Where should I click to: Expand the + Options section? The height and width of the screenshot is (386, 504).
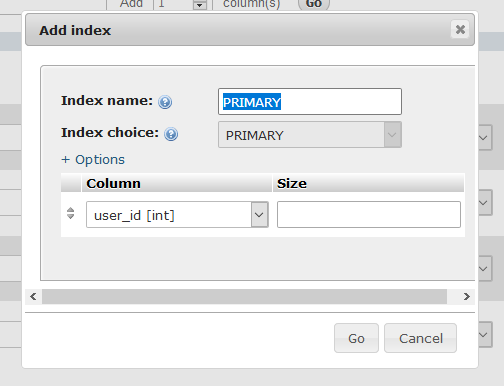(93, 160)
